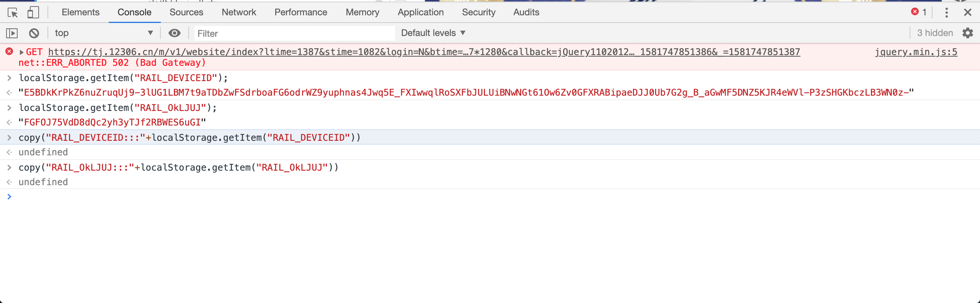The height and width of the screenshot is (303, 980).
Task: Open the jquery.min.js:5 source link
Action: point(916,52)
